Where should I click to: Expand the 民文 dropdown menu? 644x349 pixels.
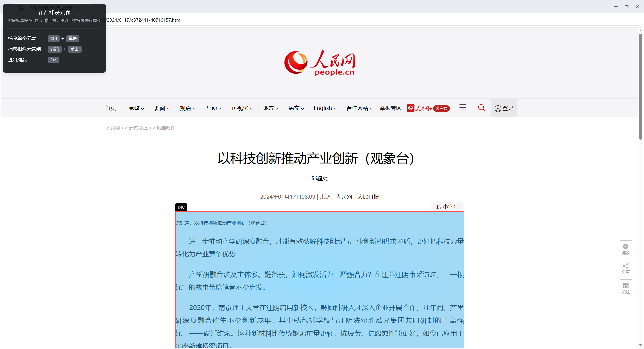296,108
